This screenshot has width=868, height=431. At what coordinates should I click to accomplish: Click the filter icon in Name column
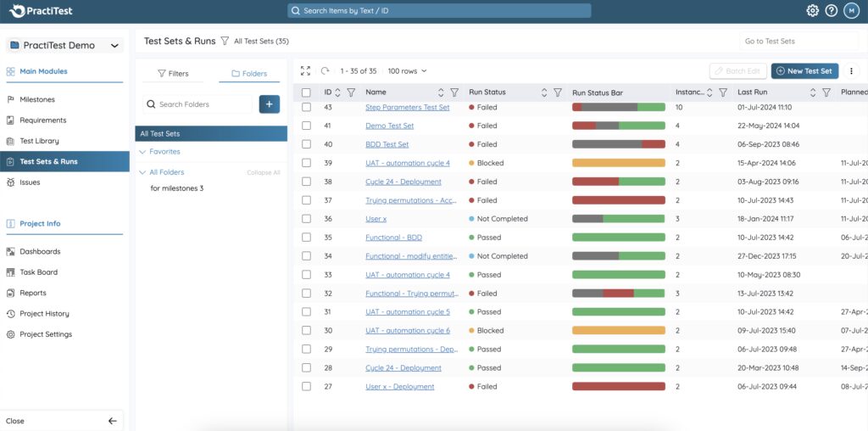pyautogui.click(x=454, y=92)
